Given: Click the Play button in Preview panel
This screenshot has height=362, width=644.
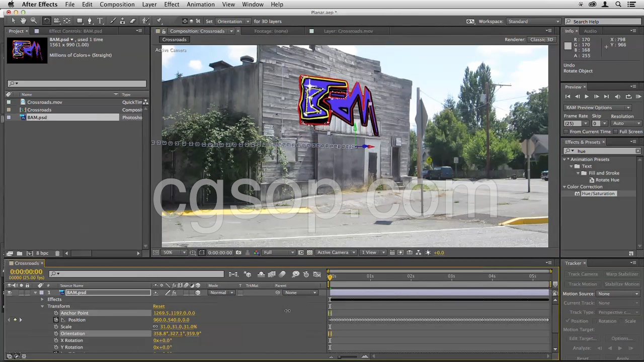Looking at the screenshot, I should pos(586,97).
